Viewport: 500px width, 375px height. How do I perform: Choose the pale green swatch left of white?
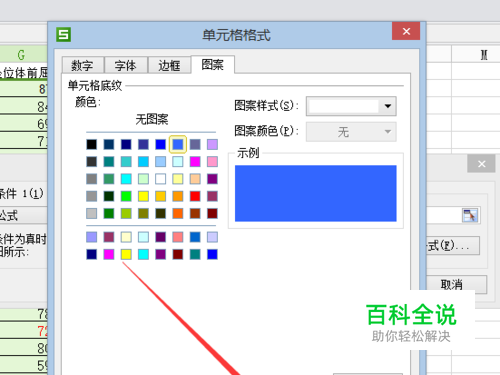[143, 179]
